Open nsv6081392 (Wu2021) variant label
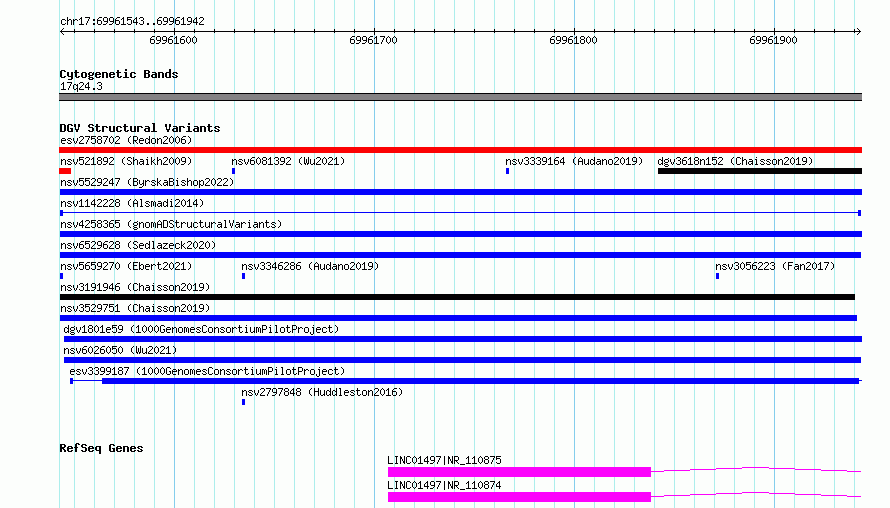 pos(288,161)
